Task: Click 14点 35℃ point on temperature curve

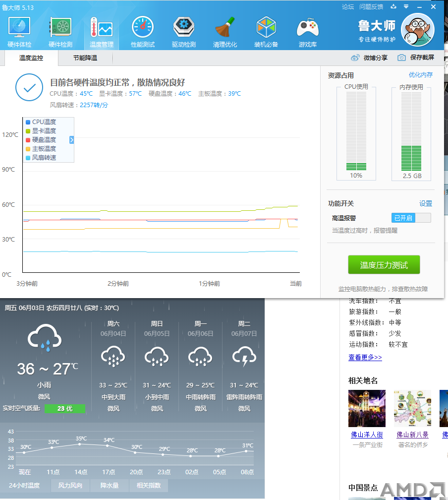Action: pos(80,444)
